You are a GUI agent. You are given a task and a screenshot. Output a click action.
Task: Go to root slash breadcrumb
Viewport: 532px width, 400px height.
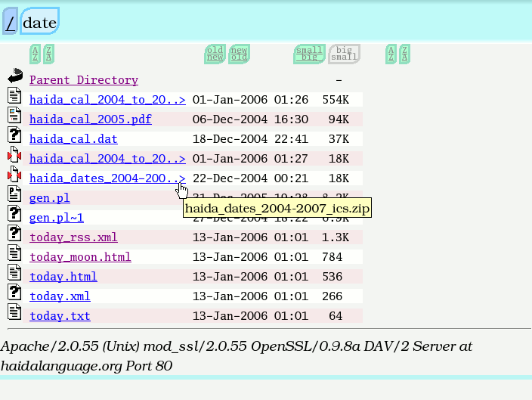point(10,23)
